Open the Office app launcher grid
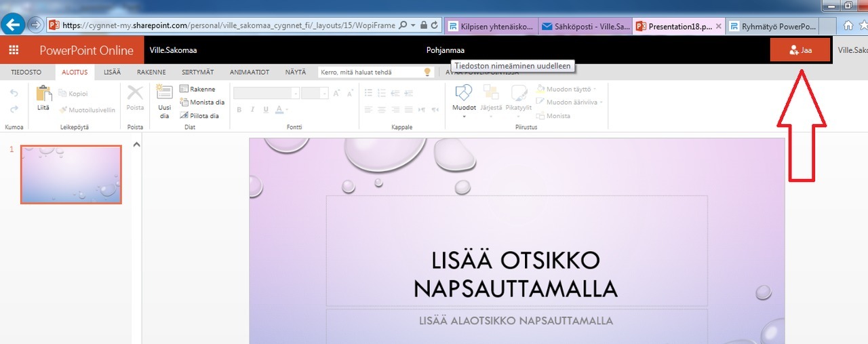This screenshot has width=868, height=344. 14,50
